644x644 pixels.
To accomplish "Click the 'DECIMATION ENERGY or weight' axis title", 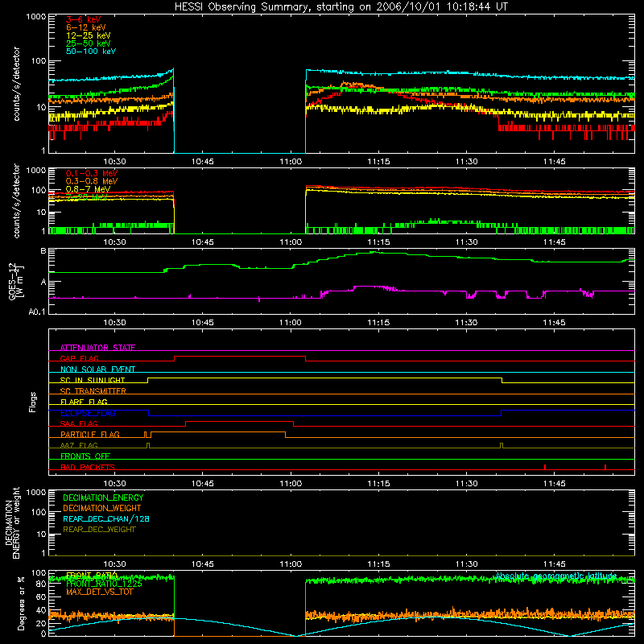I will 12,522.
